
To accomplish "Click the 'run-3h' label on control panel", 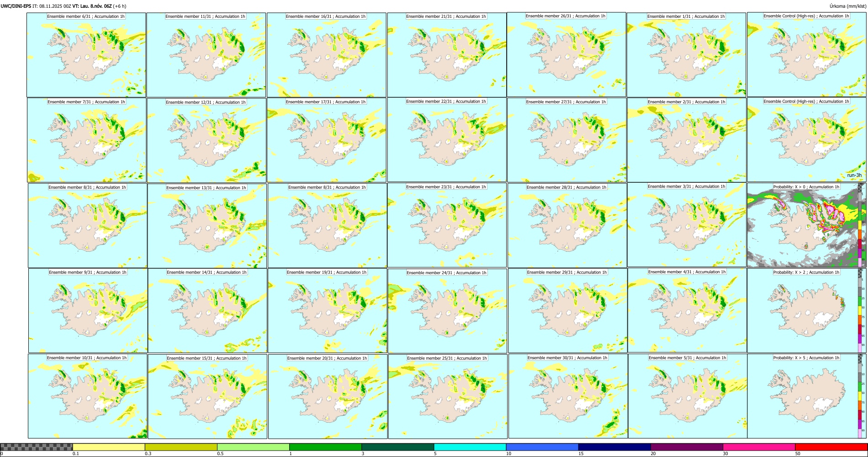I will point(854,175).
